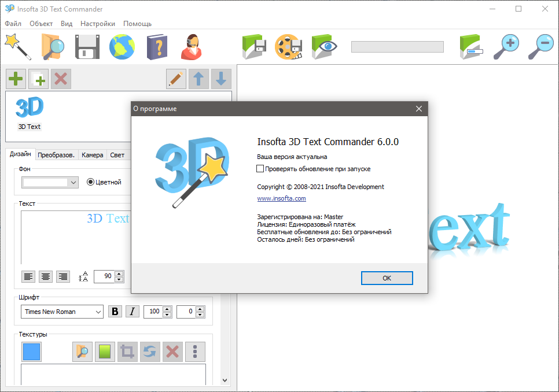Increase line spacing value 90
Viewport: 559px width, 392px height.
tap(119, 273)
